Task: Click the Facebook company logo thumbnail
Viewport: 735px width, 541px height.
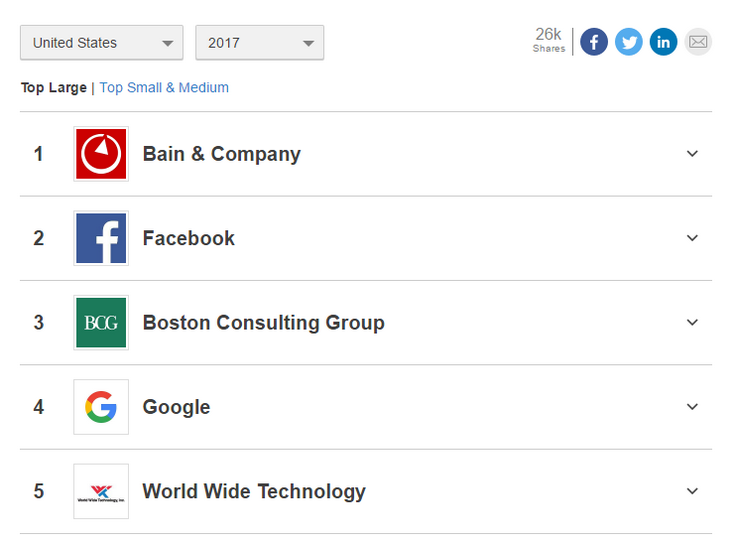Action: point(101,238)
